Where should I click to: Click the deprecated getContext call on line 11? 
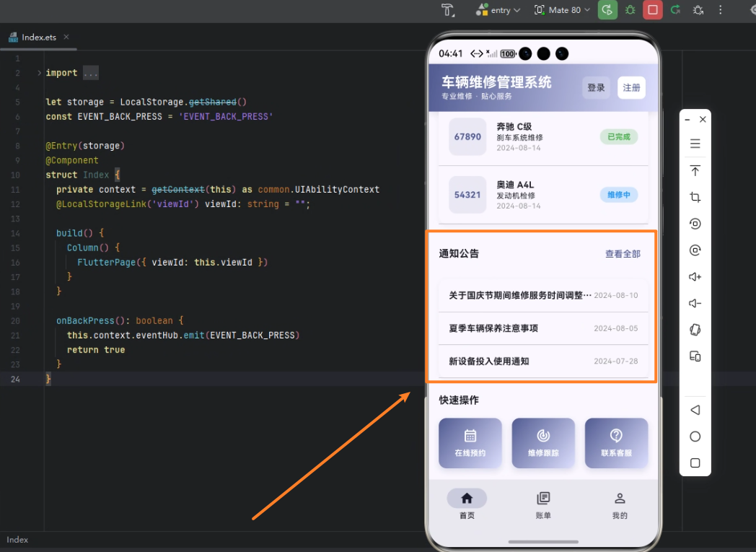(x=178, y=190)
